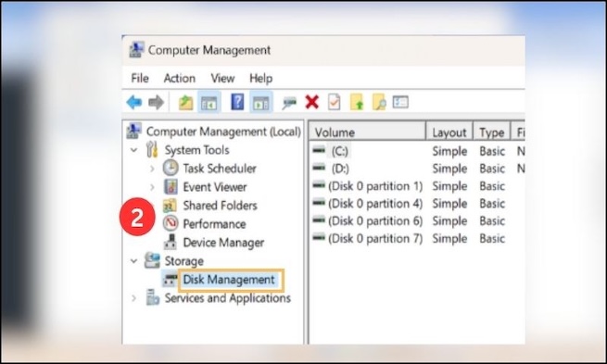The width and height of the screenshot is (607, 364).
Task: Click the Shared Folders icon
Action: [170, 206]
